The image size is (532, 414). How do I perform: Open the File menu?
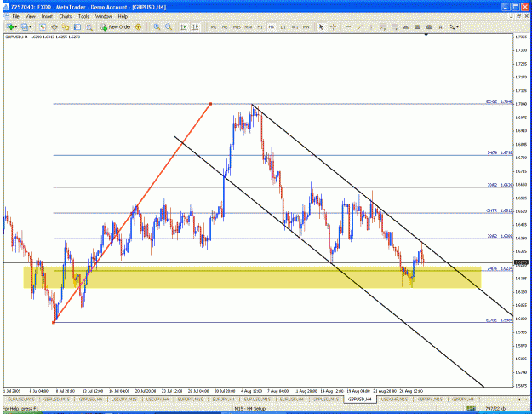pyautogui.click(x=15, y=16)
